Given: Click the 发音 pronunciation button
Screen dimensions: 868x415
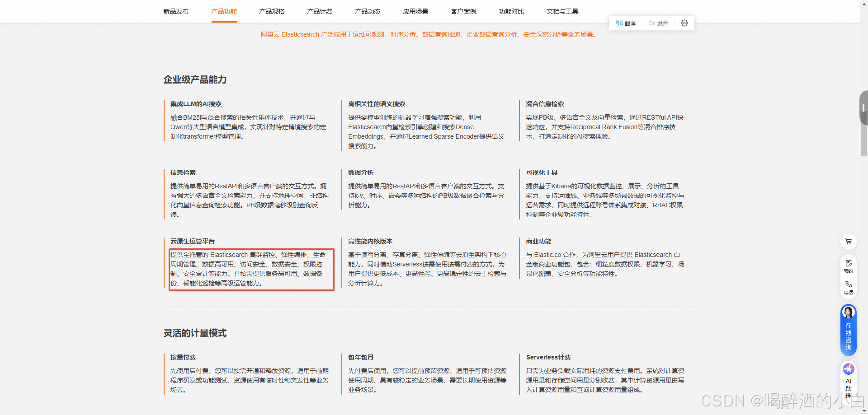Looking at the screenshot, I should click(658, 23).
